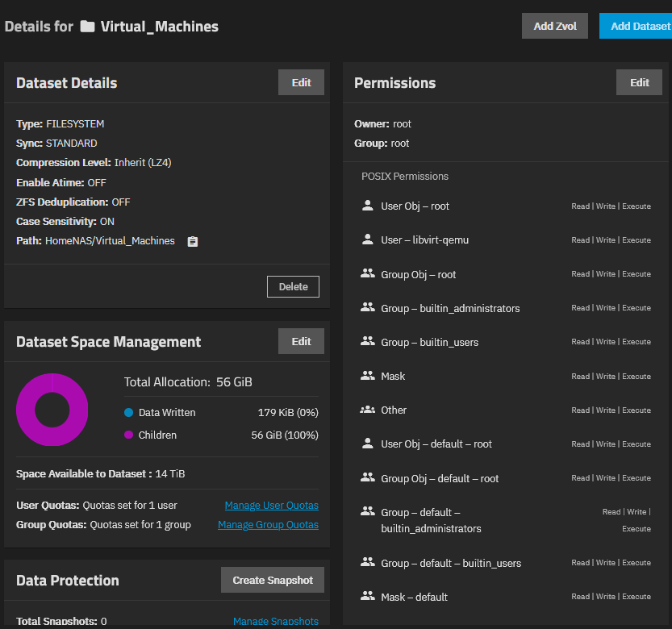
Task: Edit Dataset Space Management
Action: click(301, 341)
